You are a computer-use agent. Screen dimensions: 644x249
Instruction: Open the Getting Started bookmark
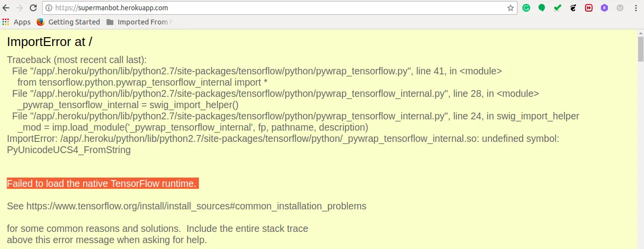click(68, 22)
